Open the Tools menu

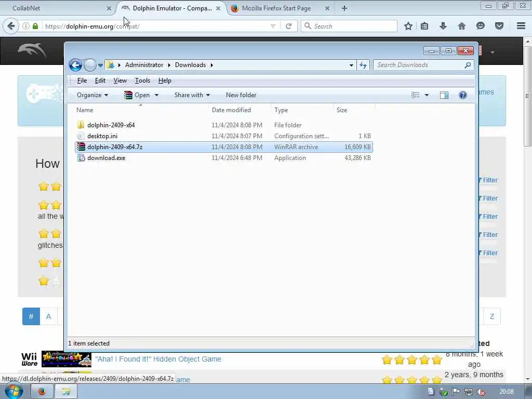(142, 81)
